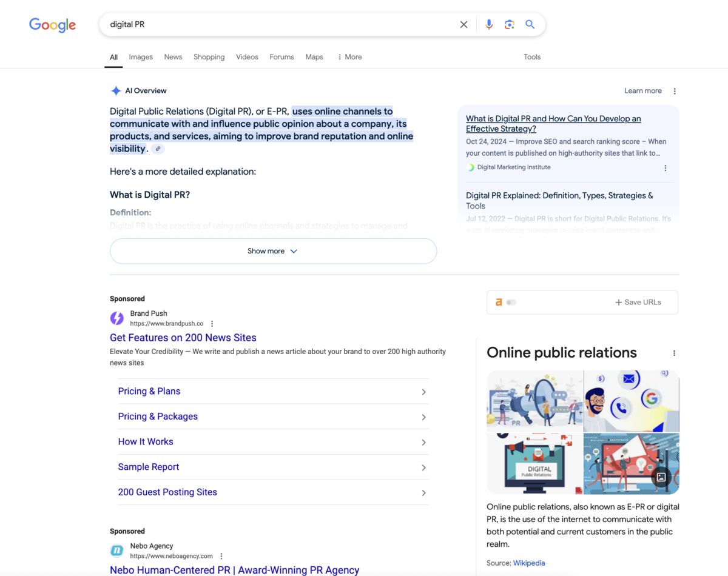The image size is (728, 576).
Task: Expand the Pricing & Plans sitelink chevron
Action: (x=423, y=391)
